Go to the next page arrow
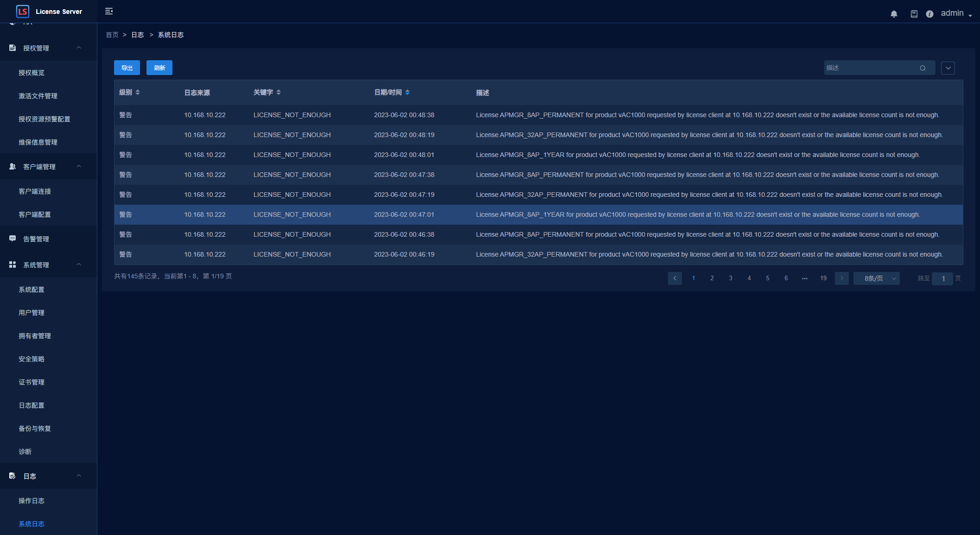 [841, 278]
